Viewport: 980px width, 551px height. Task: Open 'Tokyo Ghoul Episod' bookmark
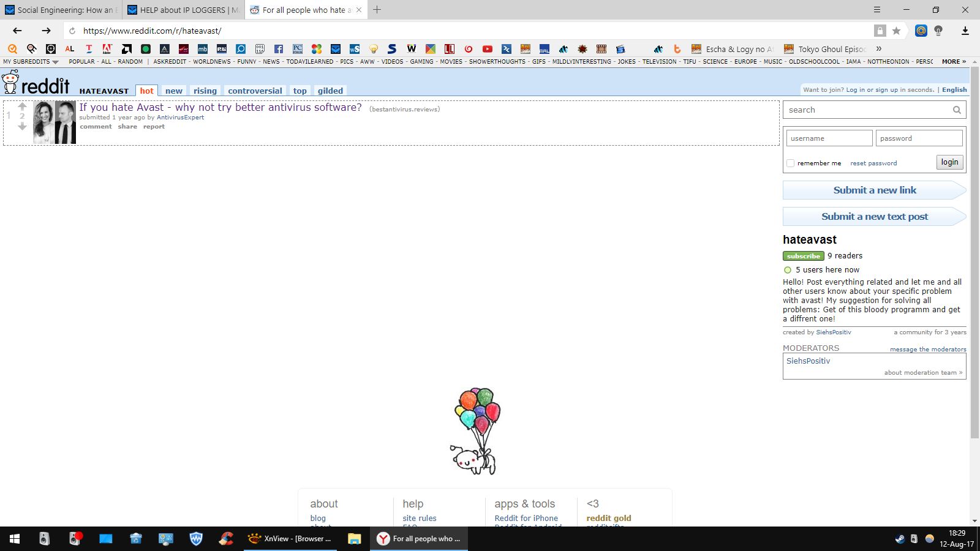click(x=825, y=49)
